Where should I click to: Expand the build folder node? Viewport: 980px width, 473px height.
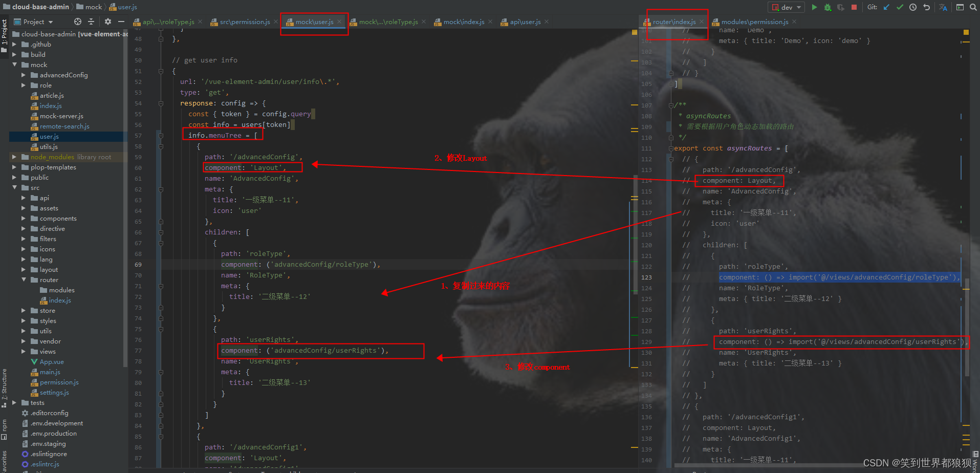(x=14, y=55)
